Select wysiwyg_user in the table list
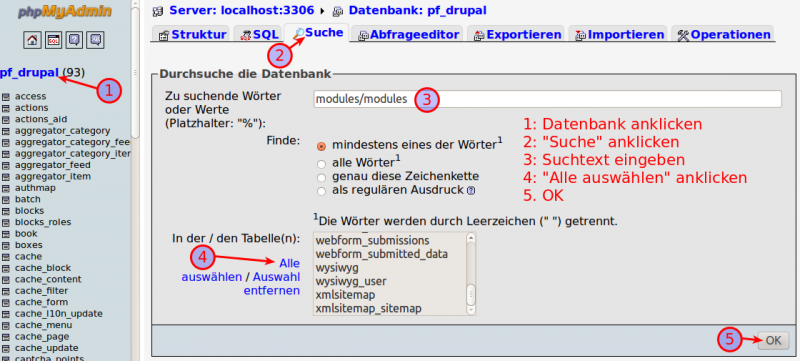The height and width of the screenshot is (361, 800). [351, 281]
